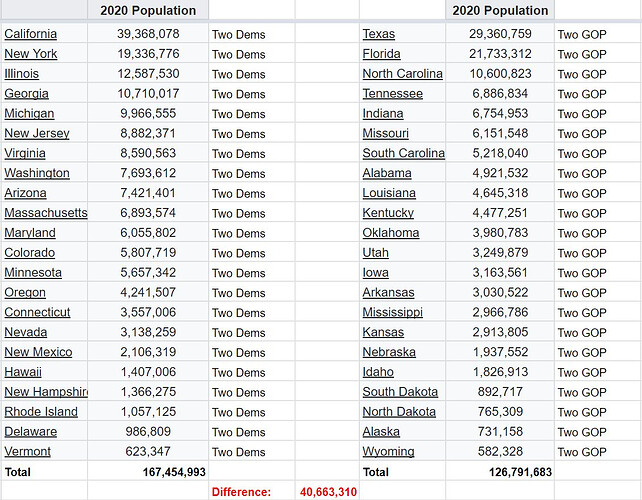
Task: Open the California state link
Action: click(31, 34)
